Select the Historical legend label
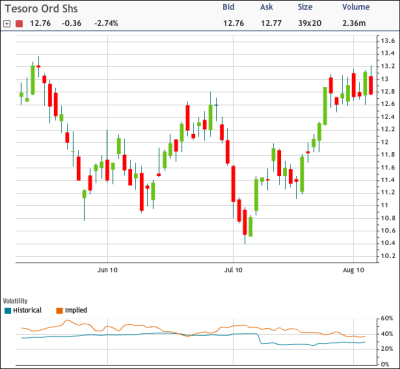The width and height of the screenshot is (400, 369). pyautogui.click(x=27, y=310)
